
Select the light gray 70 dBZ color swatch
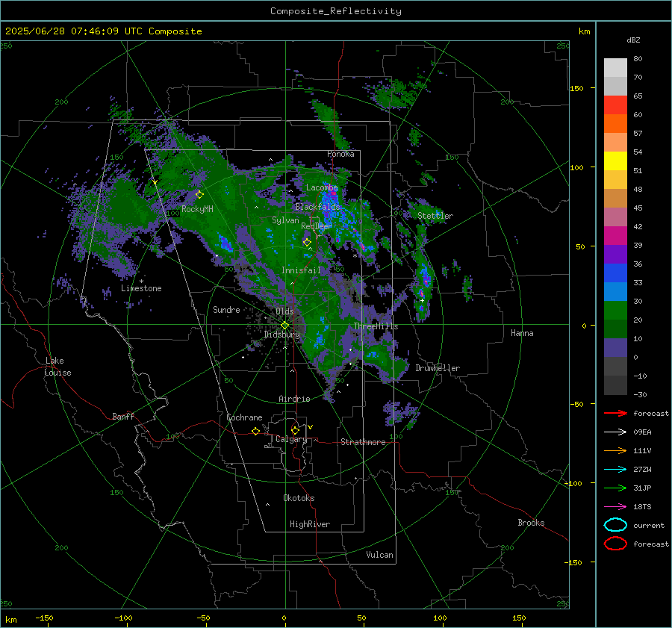615,68
